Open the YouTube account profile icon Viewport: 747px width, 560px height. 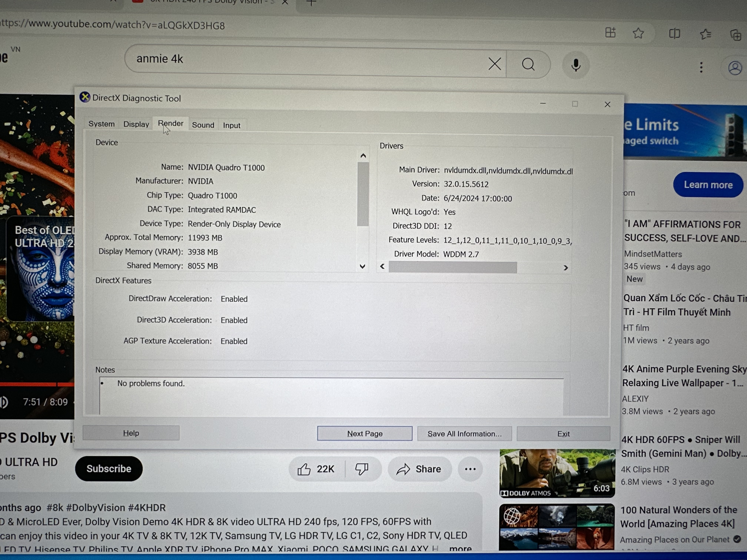point(735,68)
